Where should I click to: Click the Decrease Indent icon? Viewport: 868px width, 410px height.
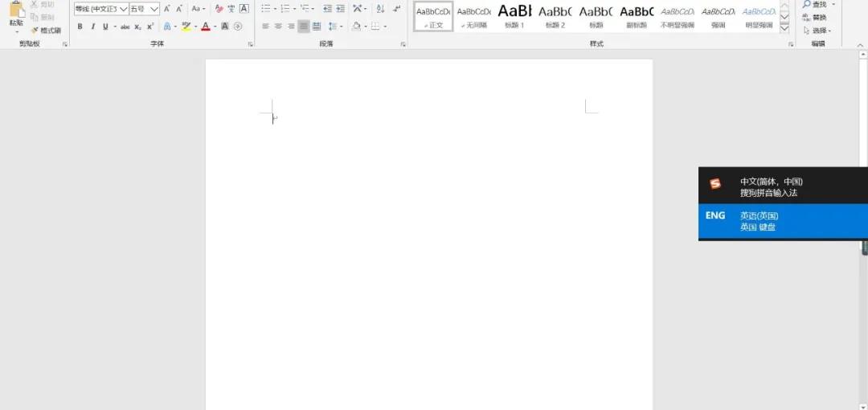(327, 9)
